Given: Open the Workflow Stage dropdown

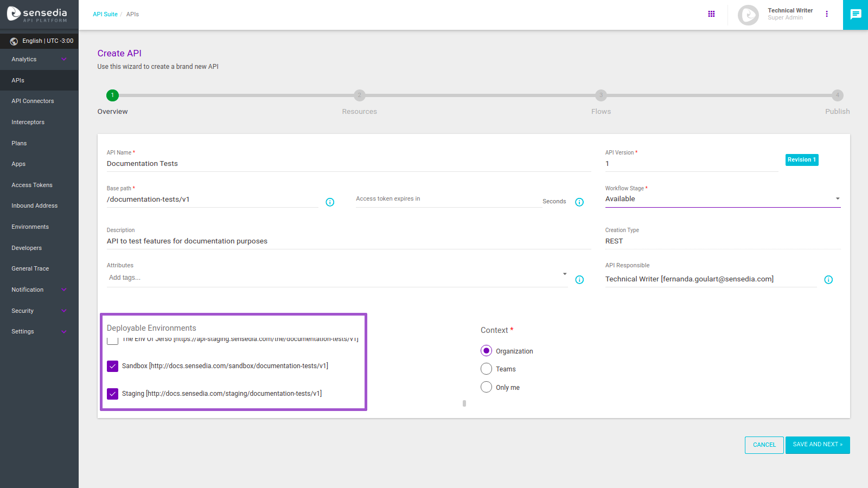Looking at the screenshot, I should coord(837,198).
